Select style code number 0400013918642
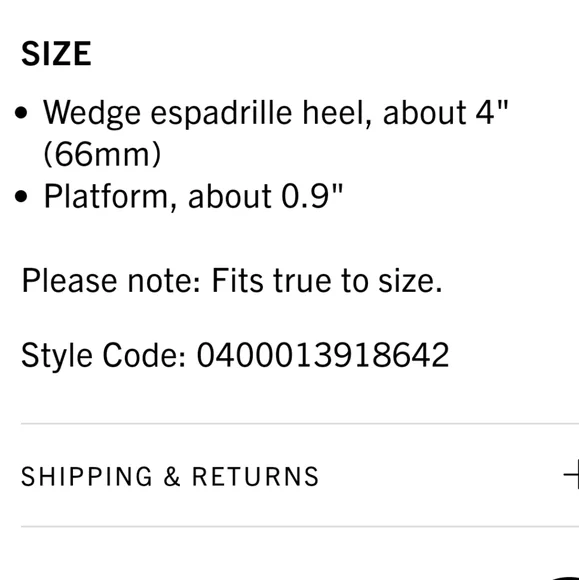The width and height of the screenshot is (579, 580). click(323, 355)
